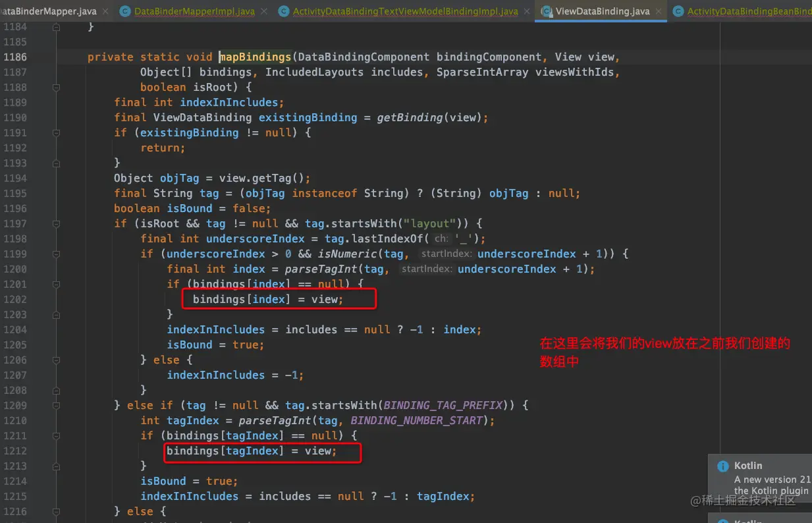This screenshot has height=523, width=812.
Task: Click 'DataBindingComponent bindingComponent' parameter
Action: [420, 57]
